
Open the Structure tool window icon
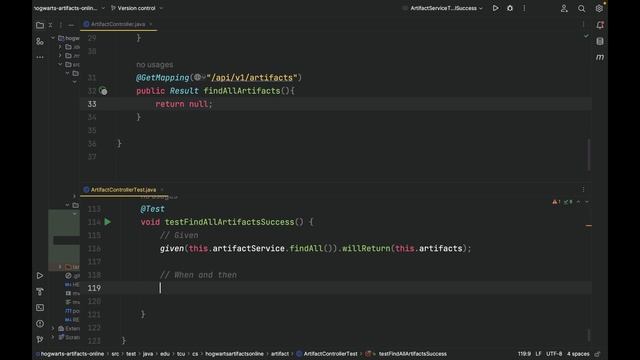(x=40, y=41)
